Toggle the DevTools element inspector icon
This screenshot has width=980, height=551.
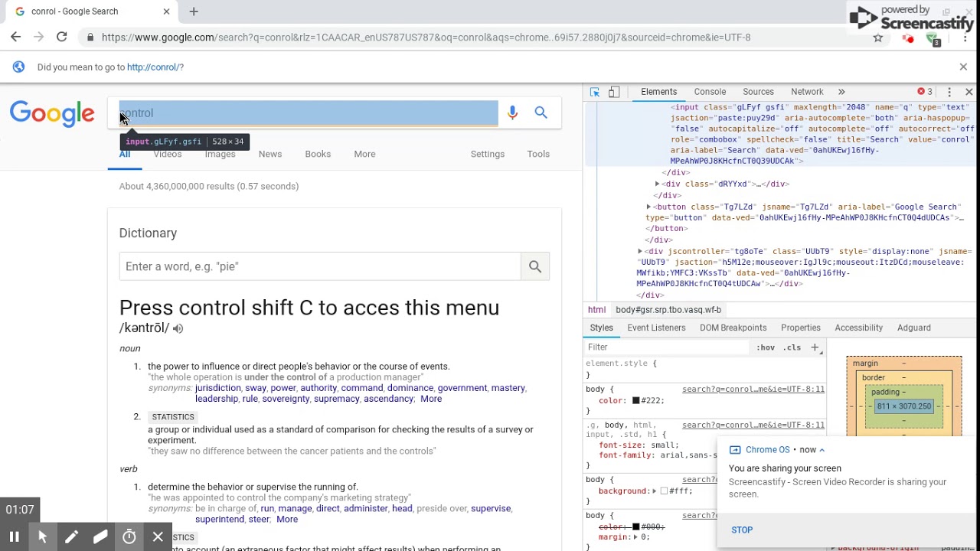click(x=595, y=92)
